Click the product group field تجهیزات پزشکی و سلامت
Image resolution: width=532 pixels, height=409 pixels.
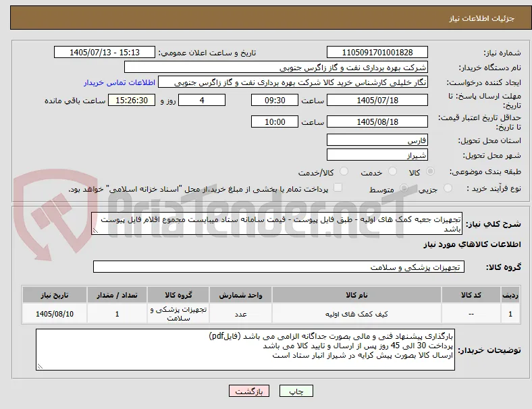279,267
